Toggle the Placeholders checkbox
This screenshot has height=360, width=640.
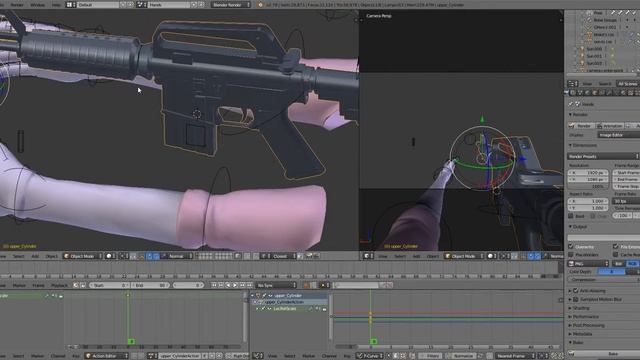[571, 255]
